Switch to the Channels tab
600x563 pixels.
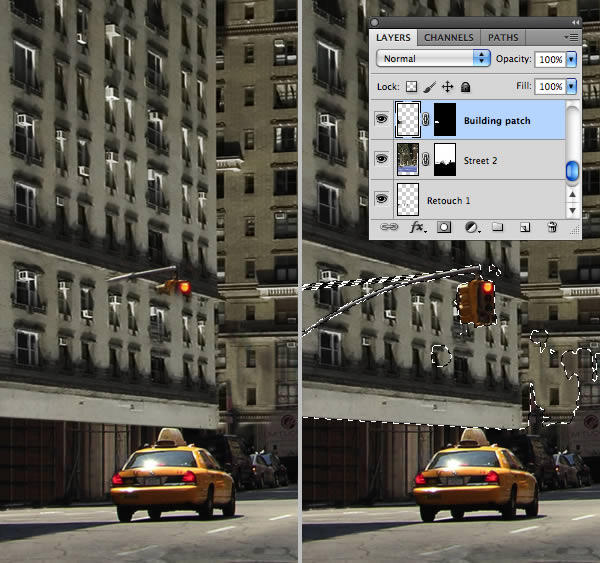[448, 38]
